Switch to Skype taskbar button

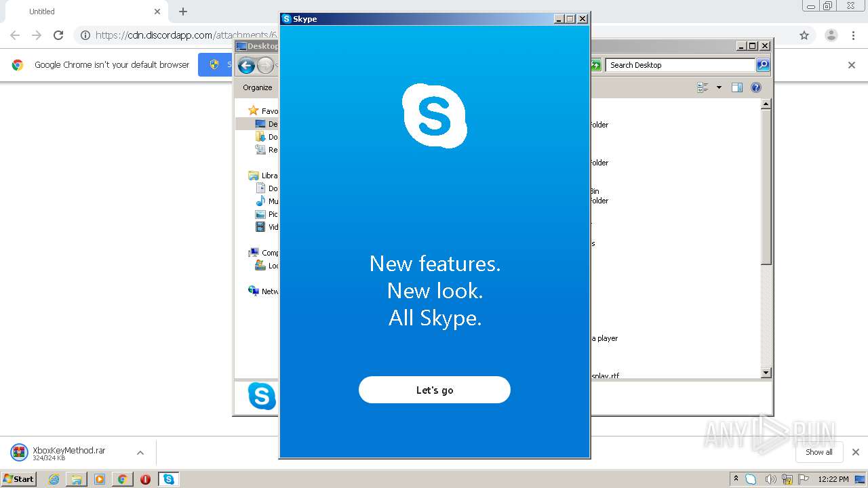168,479
